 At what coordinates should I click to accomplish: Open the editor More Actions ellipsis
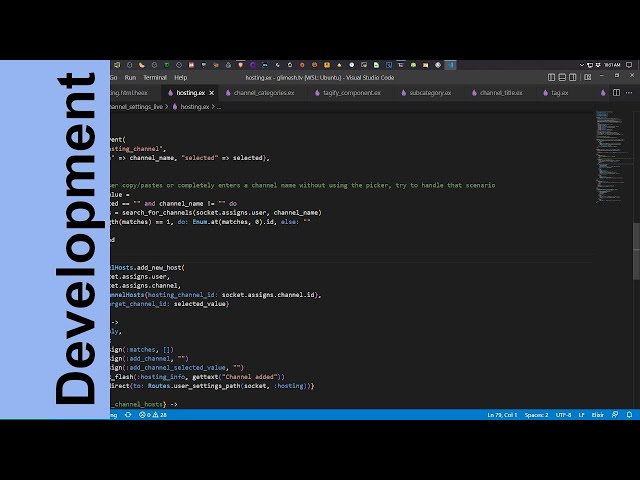click(629, 93)
